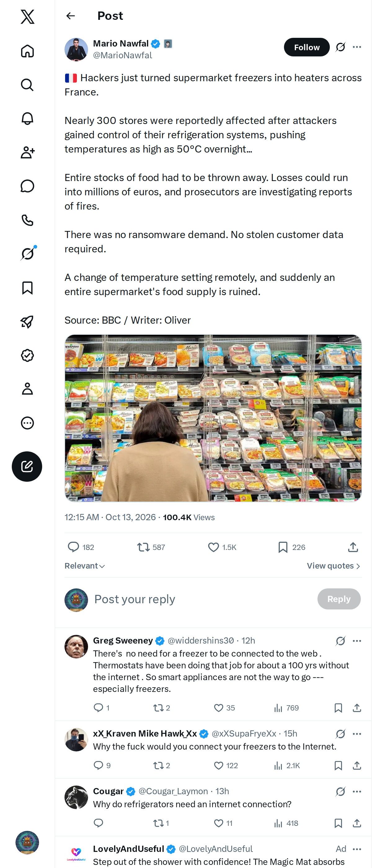Open the Home tab in sidebar
This screenshot has width=372, height=868.
click(x=27, y=51)
